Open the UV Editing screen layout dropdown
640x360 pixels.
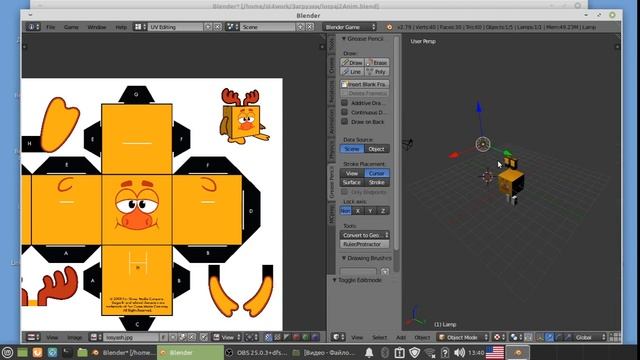click(176, 27)
